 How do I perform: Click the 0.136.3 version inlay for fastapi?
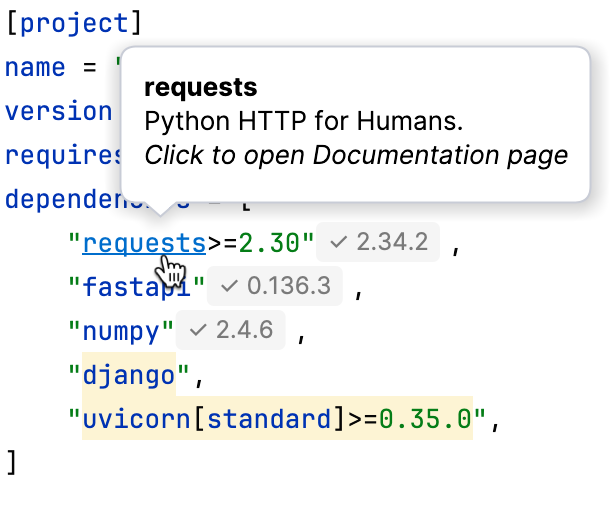point(275,286)
